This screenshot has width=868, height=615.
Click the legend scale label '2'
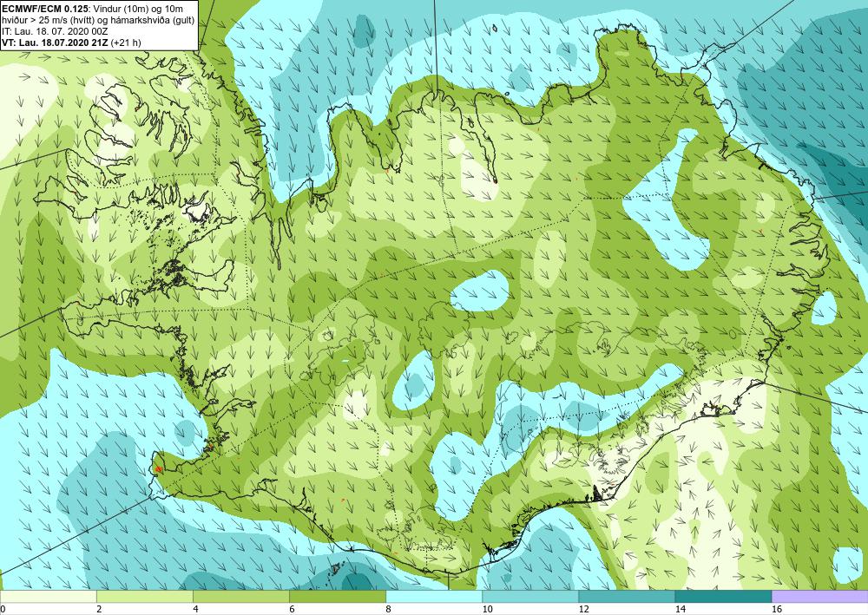click(99, 610)
